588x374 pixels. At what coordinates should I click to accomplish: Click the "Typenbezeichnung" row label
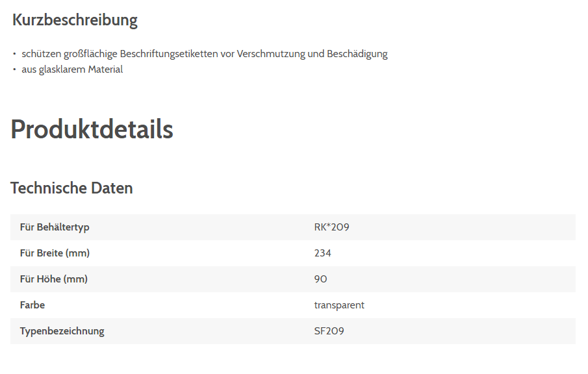pos(62,331)
